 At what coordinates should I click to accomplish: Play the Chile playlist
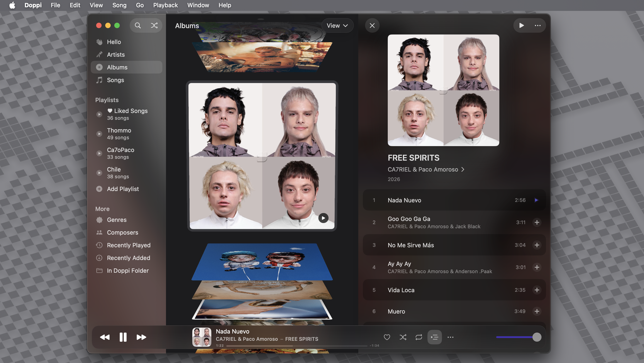pos(99,173)
